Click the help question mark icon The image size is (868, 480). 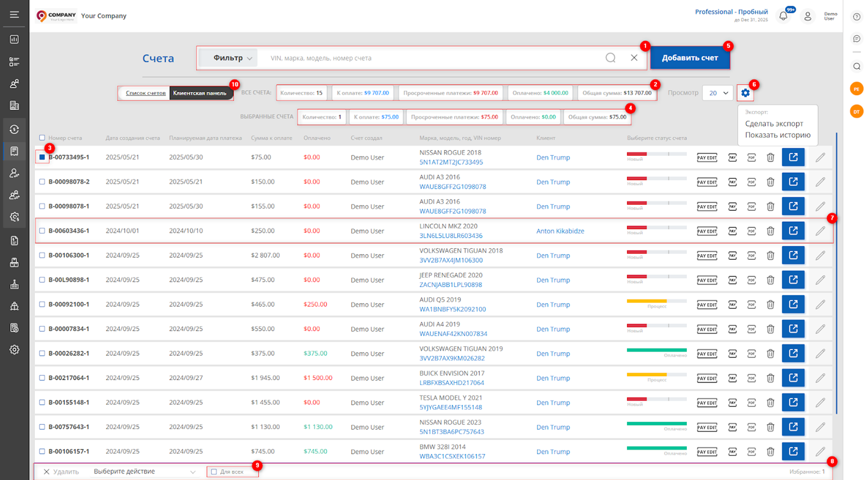pos(857,17)
